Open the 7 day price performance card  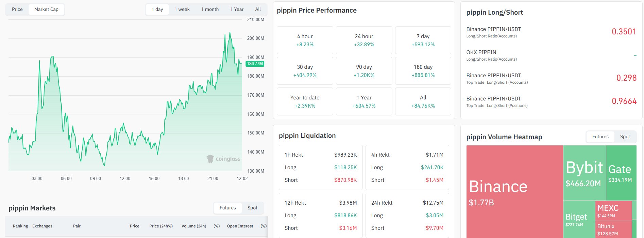[423, 40]
